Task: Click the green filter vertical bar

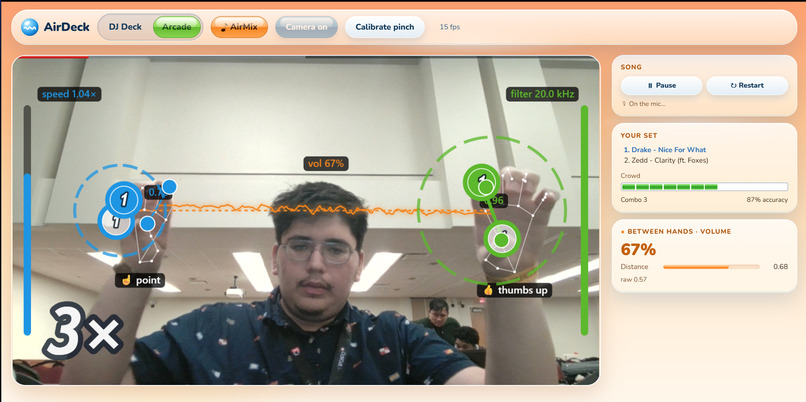Action: point(584,220)
